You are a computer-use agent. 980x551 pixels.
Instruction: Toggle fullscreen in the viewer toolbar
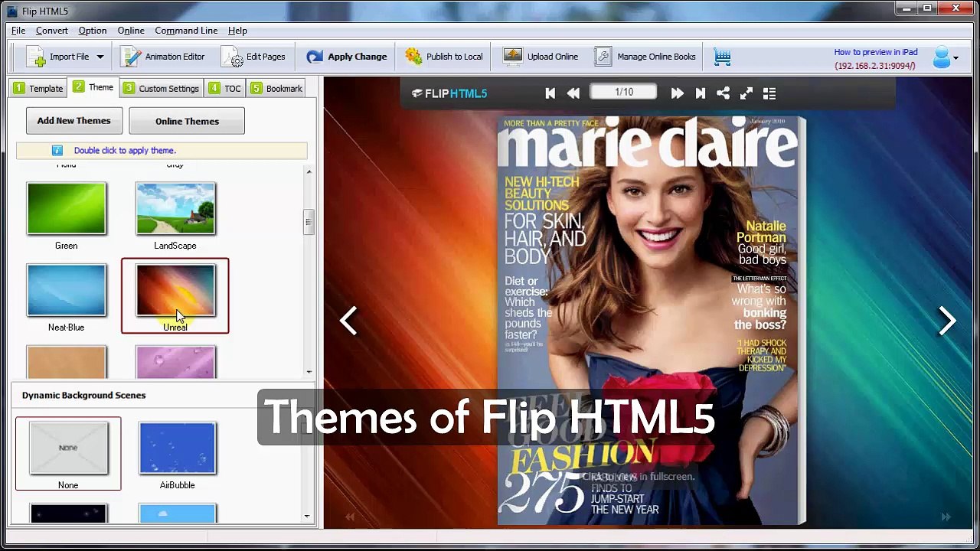[746, 93]
